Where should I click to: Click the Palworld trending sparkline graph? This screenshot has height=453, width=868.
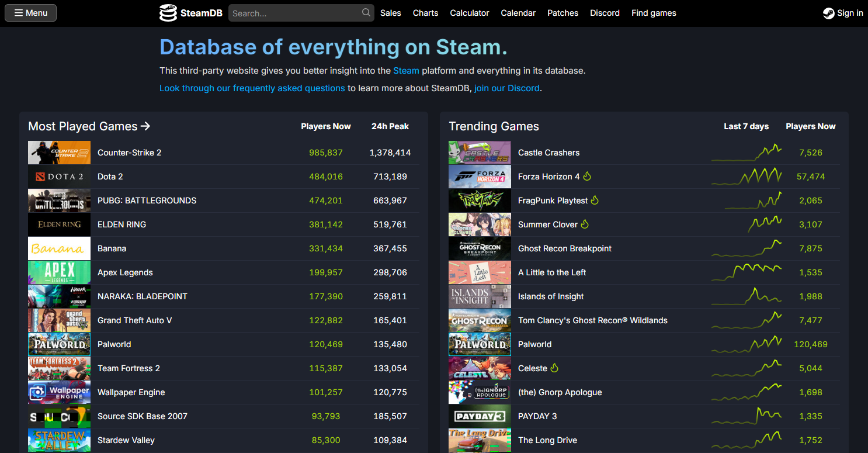(747, 344)
